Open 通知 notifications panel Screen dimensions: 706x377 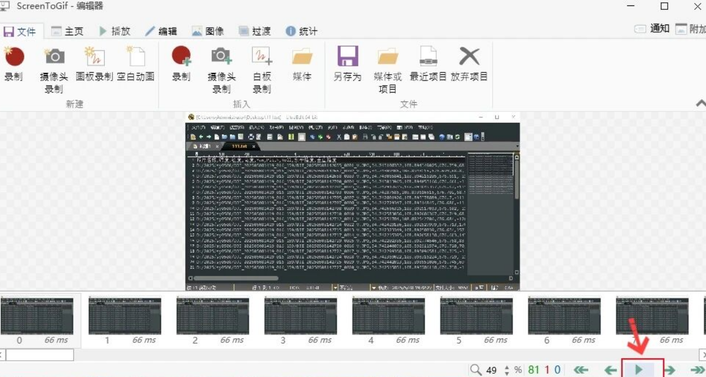652,29
